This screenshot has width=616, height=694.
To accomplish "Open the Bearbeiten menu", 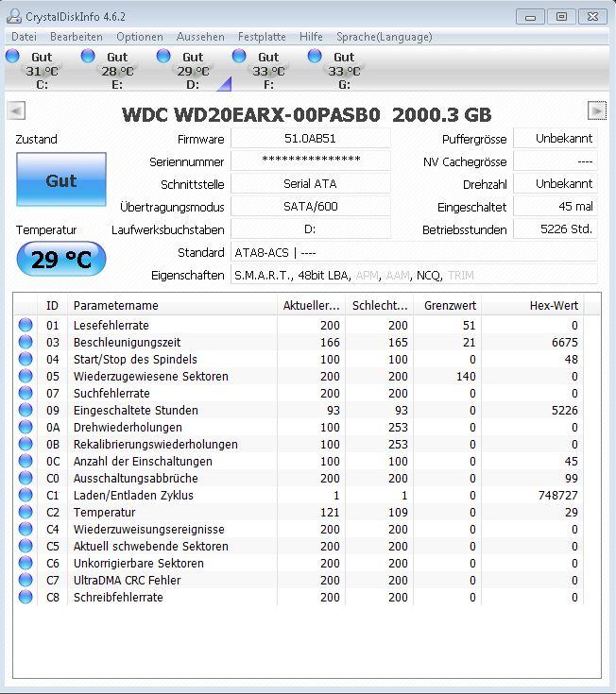I will [77, 37].
